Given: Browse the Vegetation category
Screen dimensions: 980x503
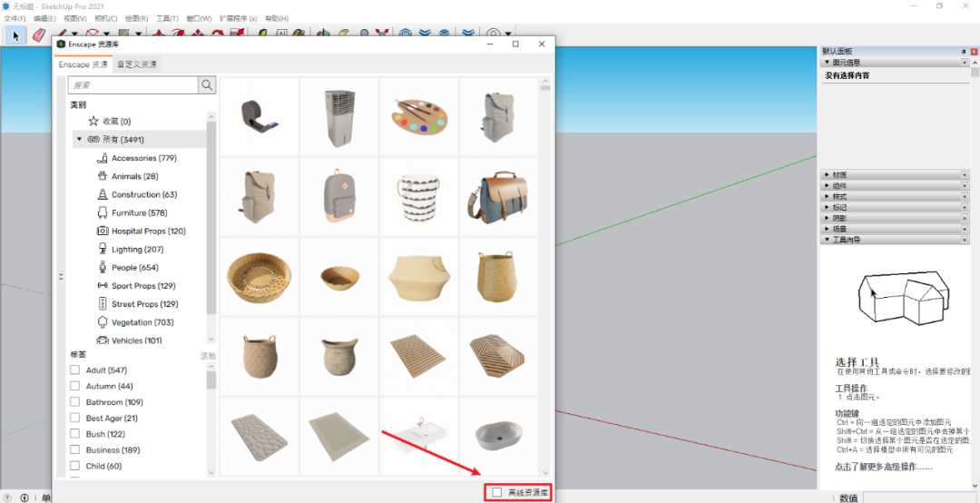Looking at the screenshot, I should (142, 322).
